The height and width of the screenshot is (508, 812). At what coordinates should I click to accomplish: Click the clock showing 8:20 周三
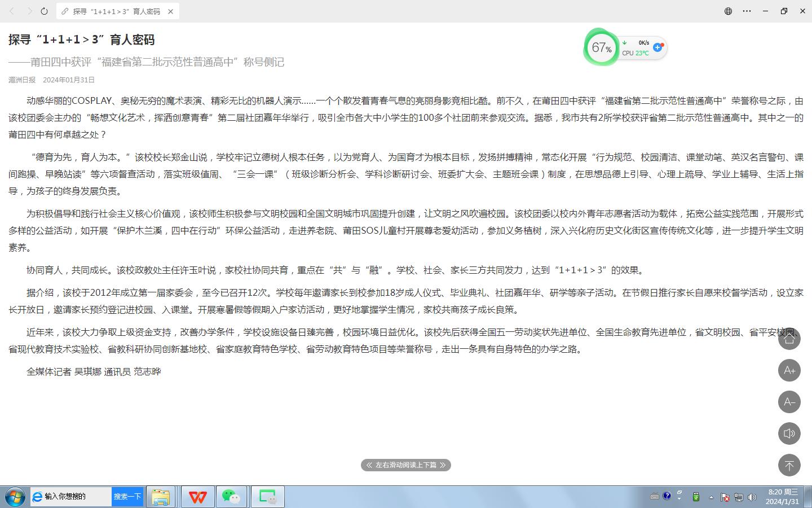(783, 497)
